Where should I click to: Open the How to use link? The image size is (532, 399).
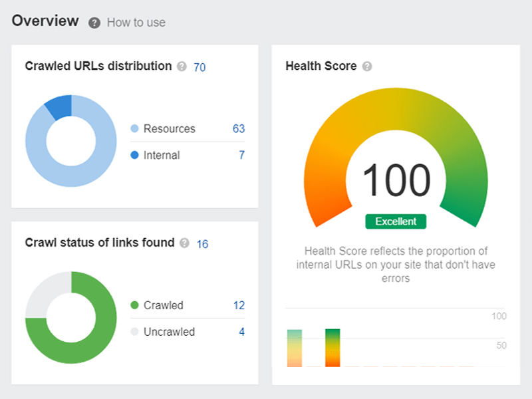[x=136, y=23]
